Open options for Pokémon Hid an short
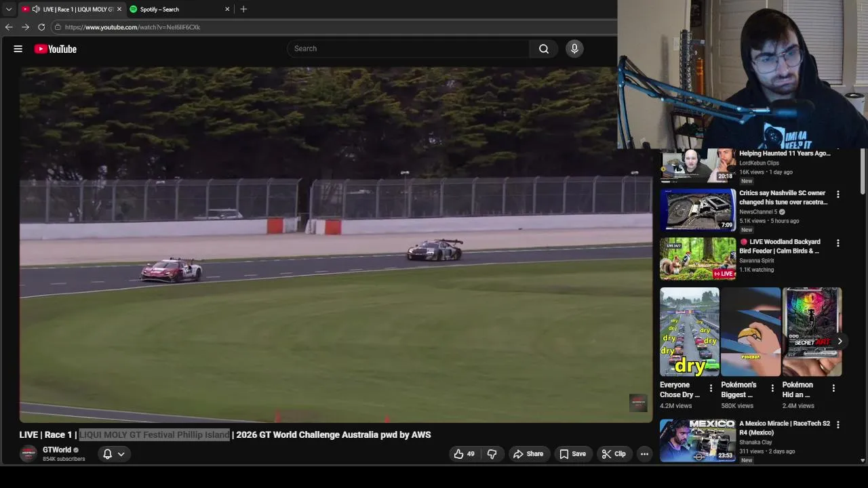 pyautogui.click(x=833, y=388)
